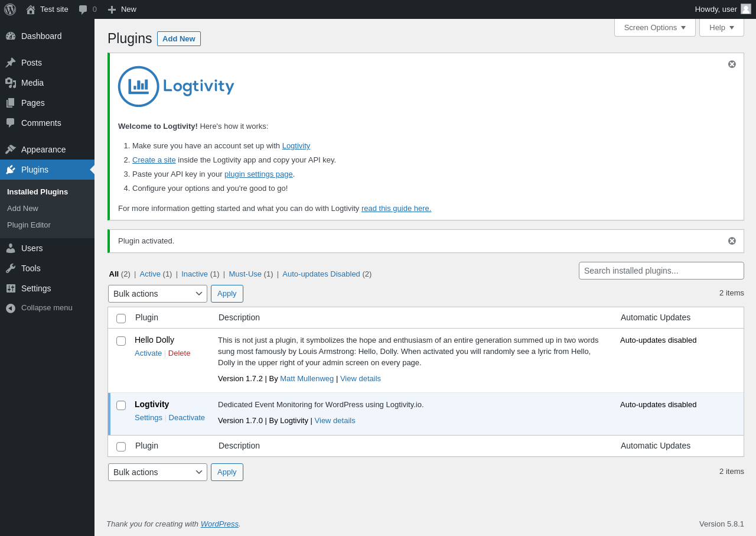Click the Media icon in sidebar
The width and height of the screenshot is (756, 536).
(x=11, y=83)
